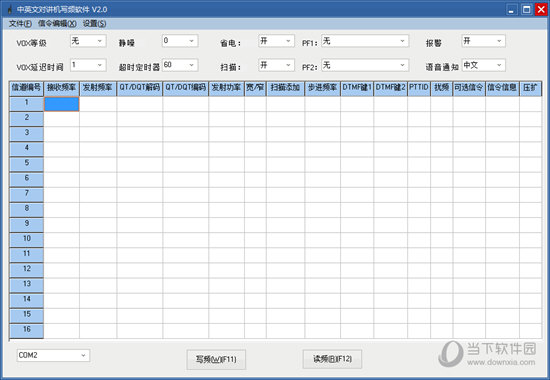Click the 发射频率 cell in row 1
550x380 pixels.
(98, 104)
